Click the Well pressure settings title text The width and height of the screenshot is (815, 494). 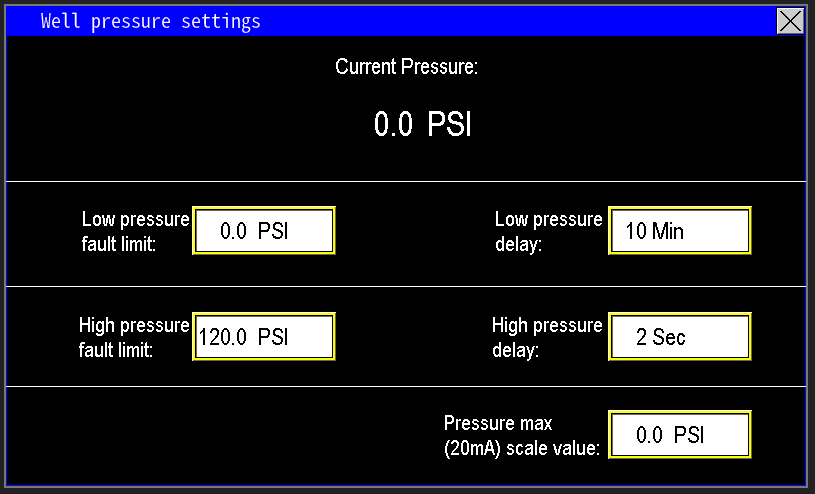coord(150,21)
